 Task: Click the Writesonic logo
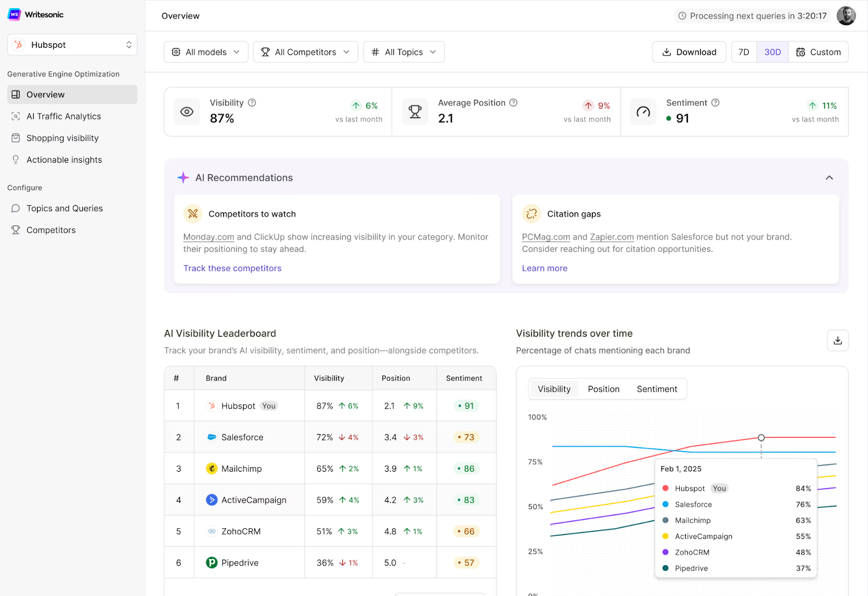[35, 14]
